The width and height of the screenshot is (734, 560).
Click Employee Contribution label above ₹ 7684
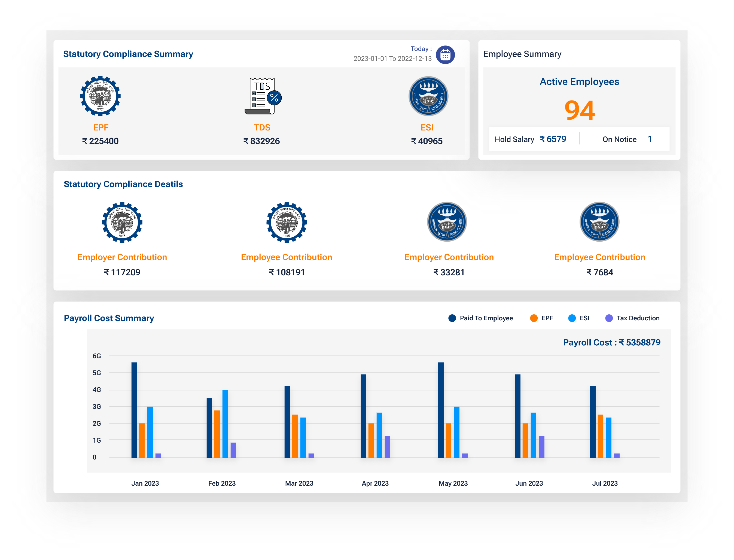(x=599, y=257)
